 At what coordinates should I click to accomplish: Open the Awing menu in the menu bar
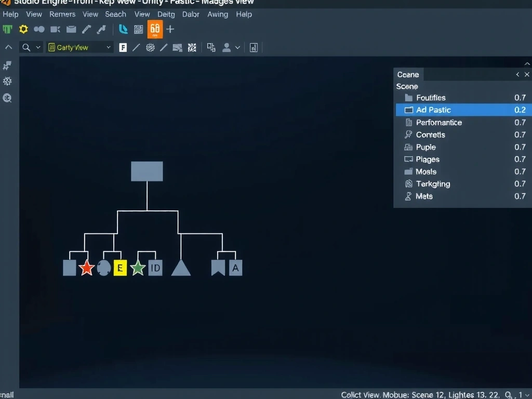click(x=218, y=14)
